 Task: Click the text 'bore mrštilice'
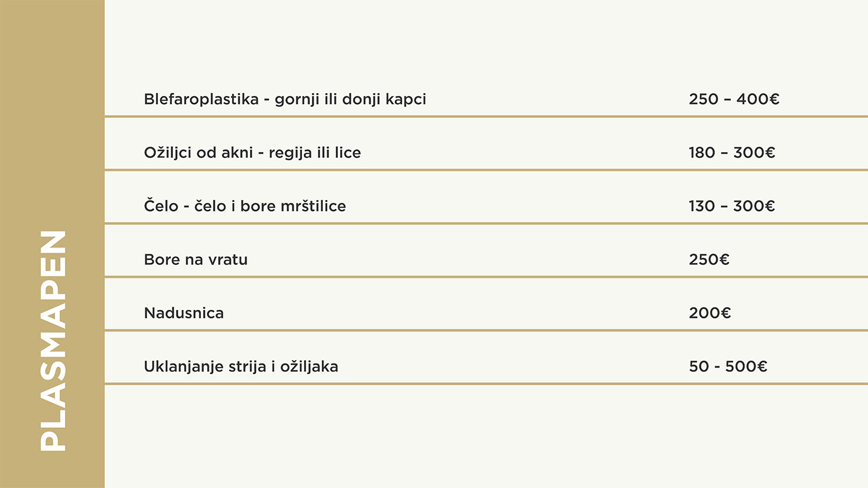pyautogui.click(x=293, y=206)
